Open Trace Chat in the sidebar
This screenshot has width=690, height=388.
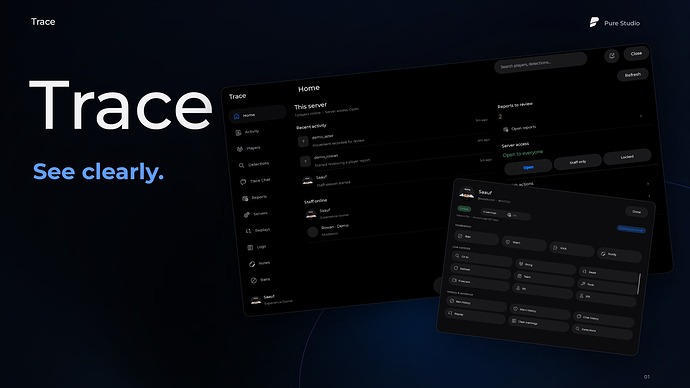pos(255,180)
